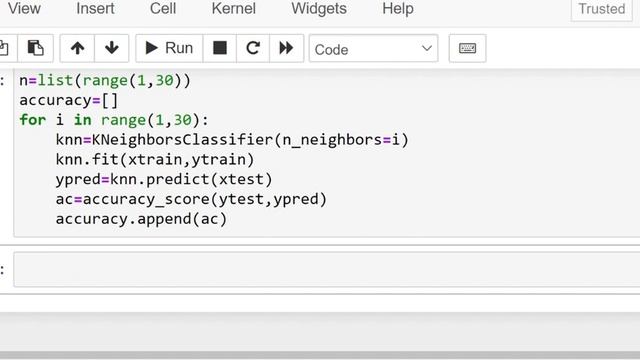
Task: Open the Insert menu
Action: (x=95, y=9)
